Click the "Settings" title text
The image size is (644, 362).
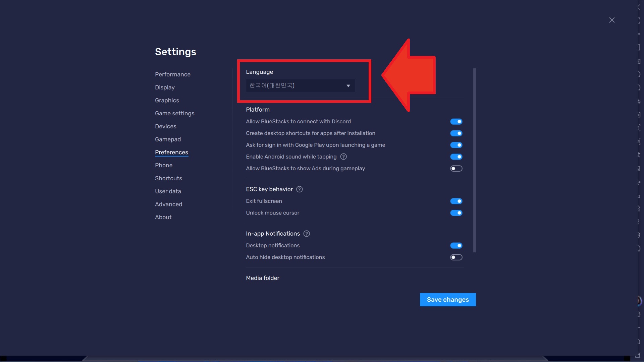(175, 52)
